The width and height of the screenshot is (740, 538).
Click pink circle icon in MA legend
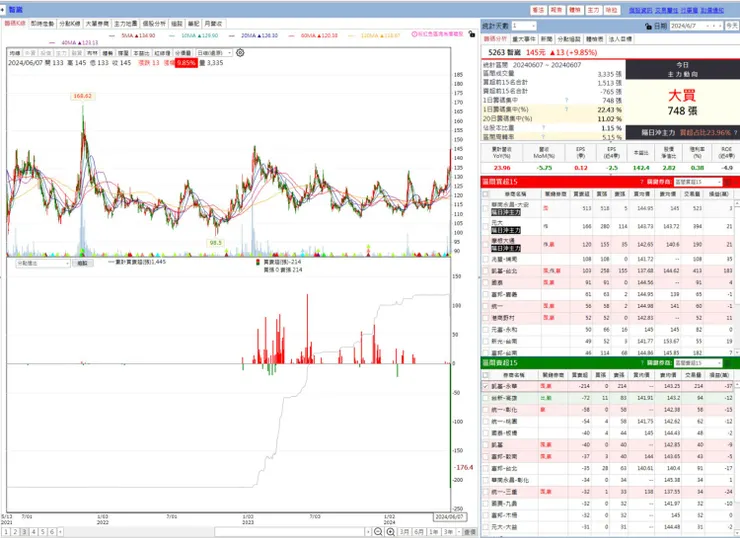pos(414,34)
